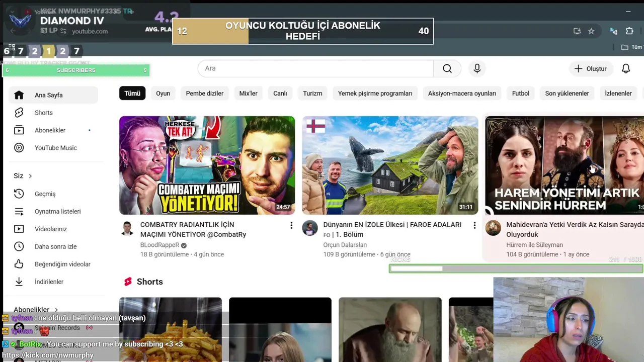644x362 pixels.
Task: Select the İzlenenler filter chip
Action: pos(618,94)
